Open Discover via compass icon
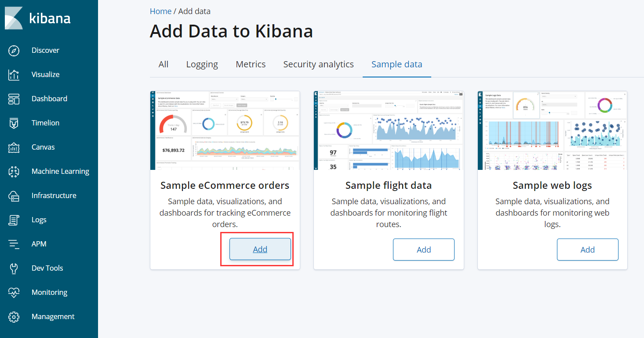 [14, 50]
